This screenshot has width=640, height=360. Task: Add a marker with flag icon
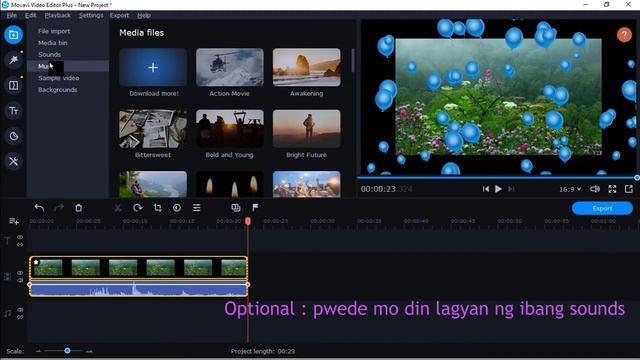(255, 208)
